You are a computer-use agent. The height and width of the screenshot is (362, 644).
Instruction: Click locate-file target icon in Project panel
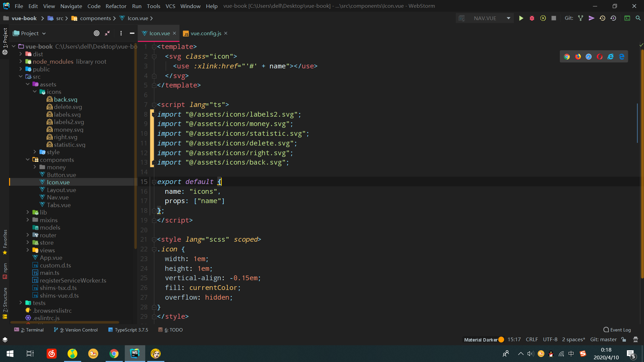click(97, 33)
